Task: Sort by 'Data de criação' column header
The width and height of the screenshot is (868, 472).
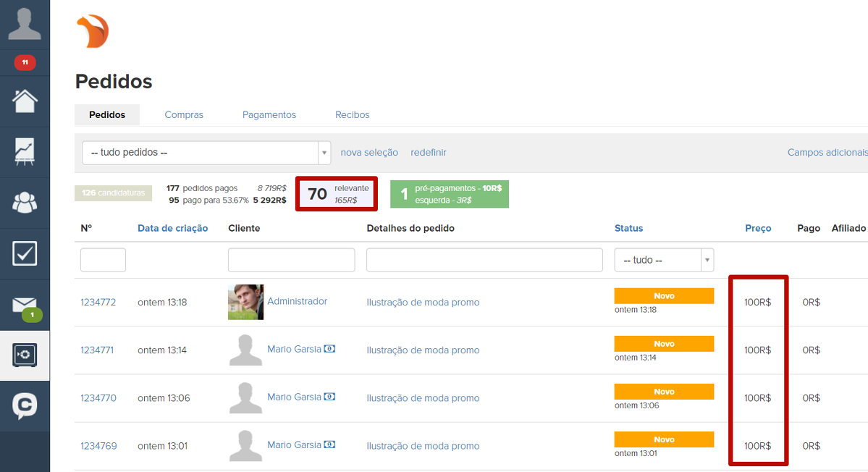Action: click(172, 228)
